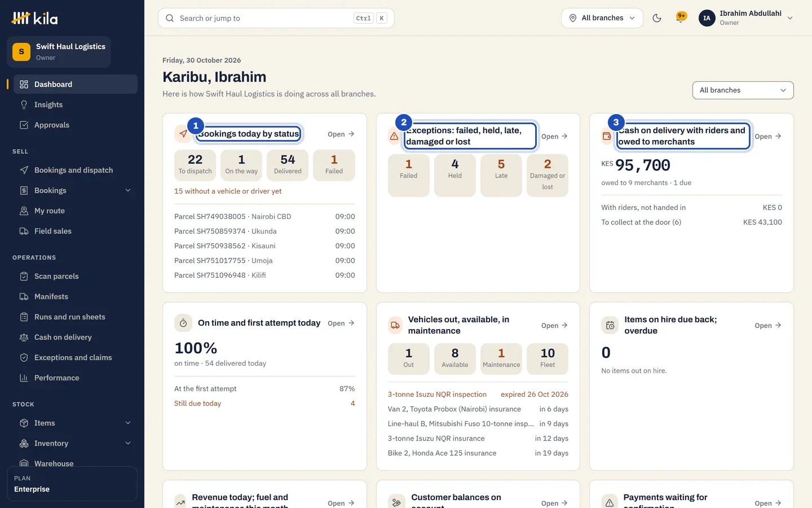
Task: Open the Enterprise plan card
Action: [72, 484]
